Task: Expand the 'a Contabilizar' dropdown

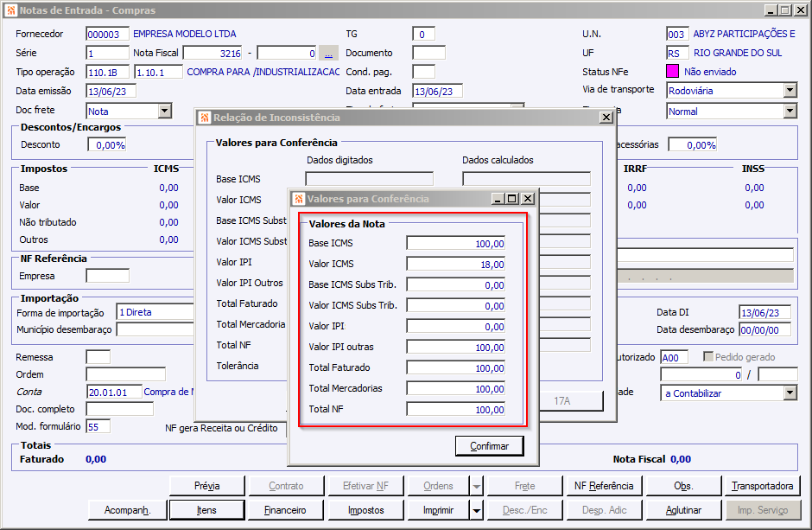Action: coord(790,393)
